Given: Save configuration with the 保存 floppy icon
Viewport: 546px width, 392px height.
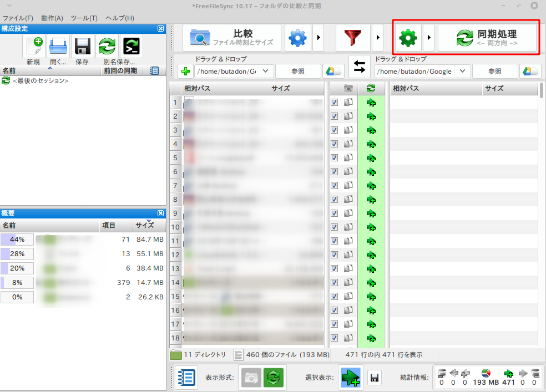Looking at the screenshot, I should (82, 46).
